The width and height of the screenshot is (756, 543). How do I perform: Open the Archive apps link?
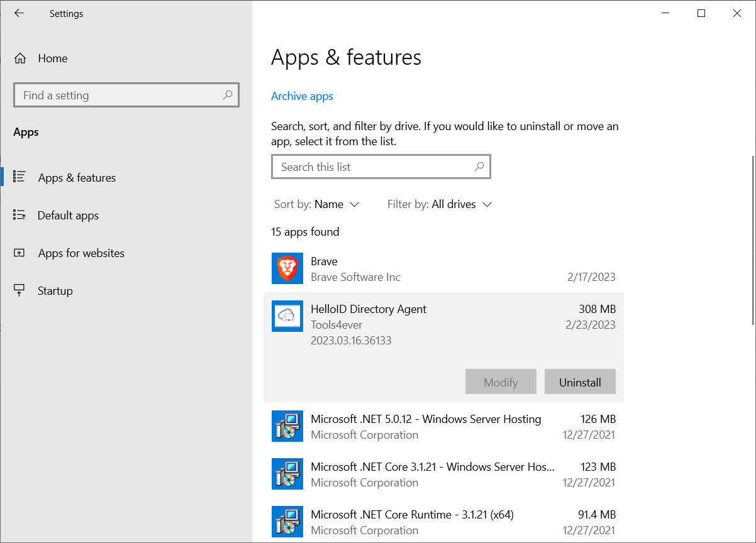point(302,96)
